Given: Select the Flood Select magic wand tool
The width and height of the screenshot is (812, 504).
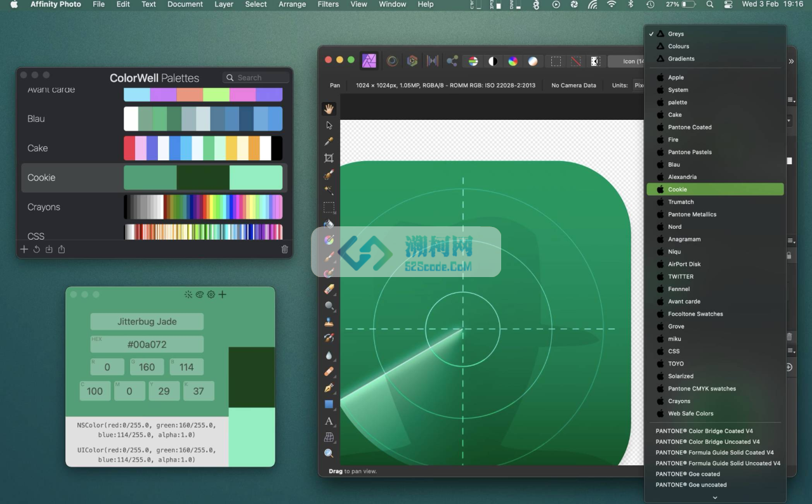Looking at the screenshot, I should tap(329, 190).
